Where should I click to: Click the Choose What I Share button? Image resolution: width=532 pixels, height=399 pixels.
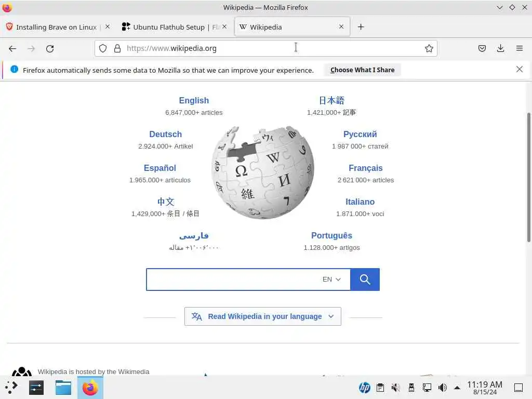click(x=362, y=70)
